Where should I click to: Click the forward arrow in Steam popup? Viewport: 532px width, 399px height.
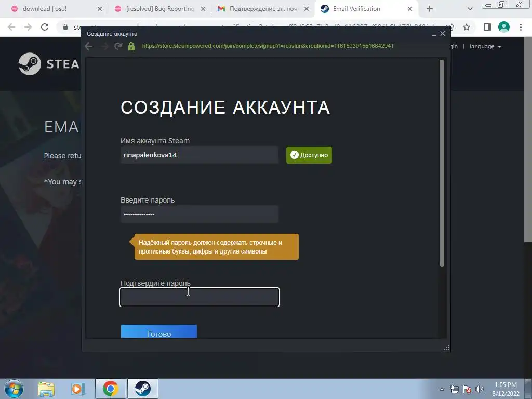[104, 46]
